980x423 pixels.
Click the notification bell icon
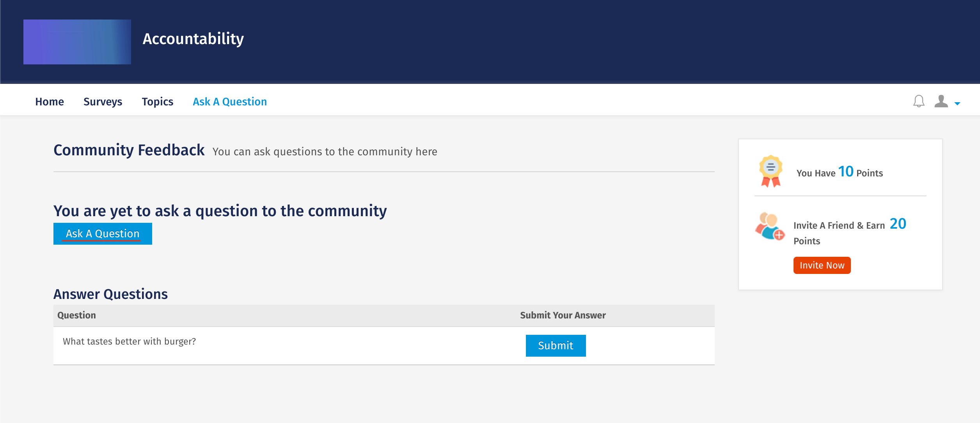919,101
